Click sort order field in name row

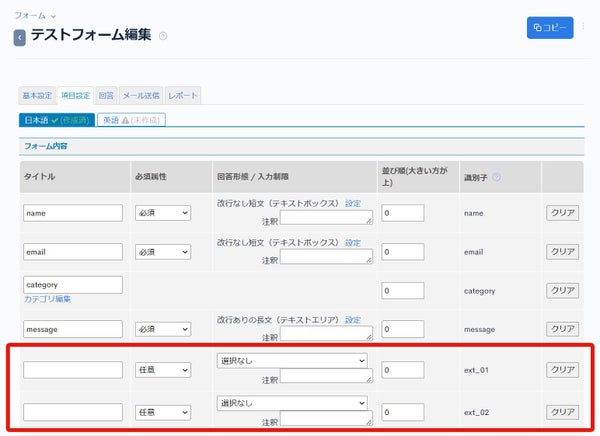click(x=403, y=213)
